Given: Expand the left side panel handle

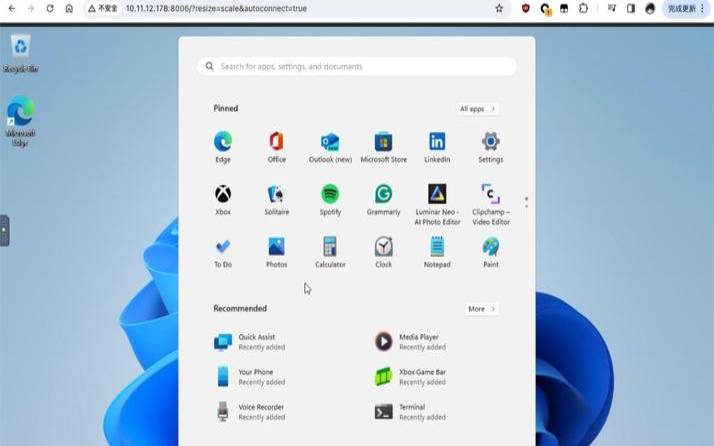Looking at the screenshot, I should click(x=4, y=231).
